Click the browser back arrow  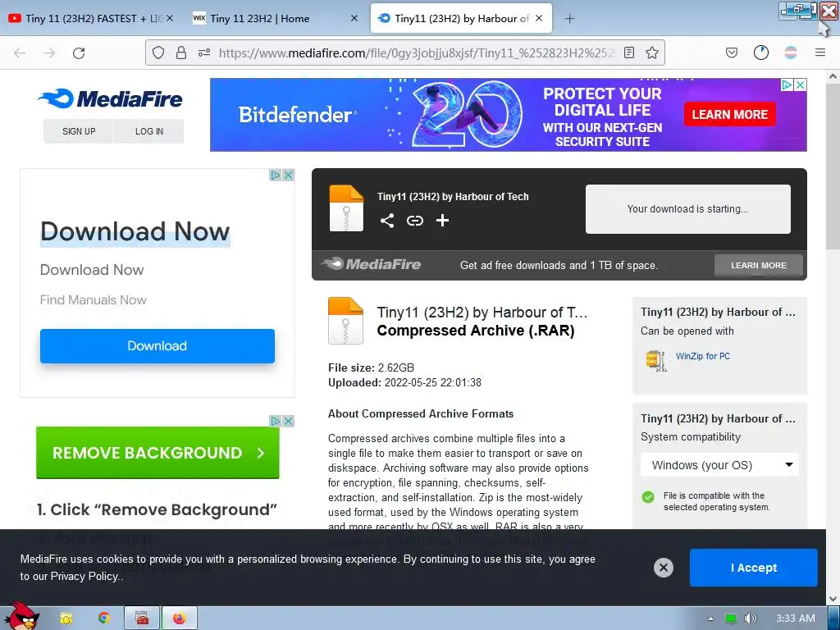(20, 52)
